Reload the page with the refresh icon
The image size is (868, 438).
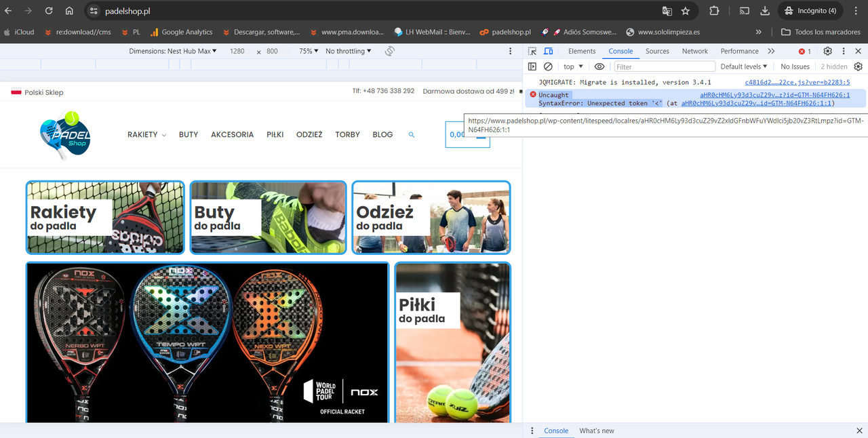[49, 11]
